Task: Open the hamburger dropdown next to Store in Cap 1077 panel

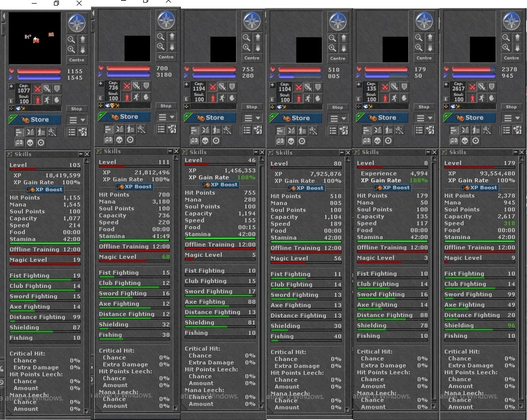Action: (x=77, y=120)
